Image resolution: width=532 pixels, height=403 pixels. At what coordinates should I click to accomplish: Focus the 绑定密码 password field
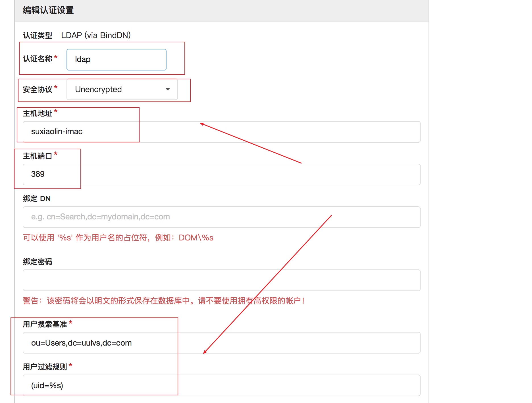pos(221,280)
